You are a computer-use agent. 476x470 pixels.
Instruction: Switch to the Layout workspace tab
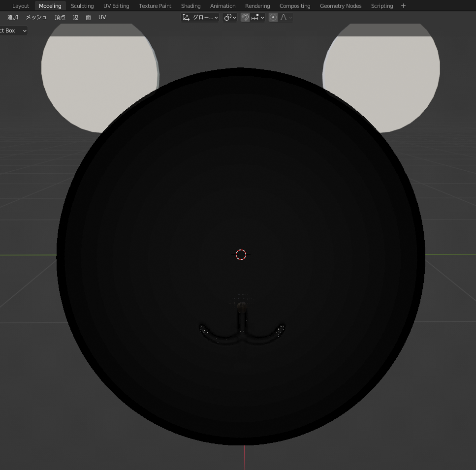[21, 6]
